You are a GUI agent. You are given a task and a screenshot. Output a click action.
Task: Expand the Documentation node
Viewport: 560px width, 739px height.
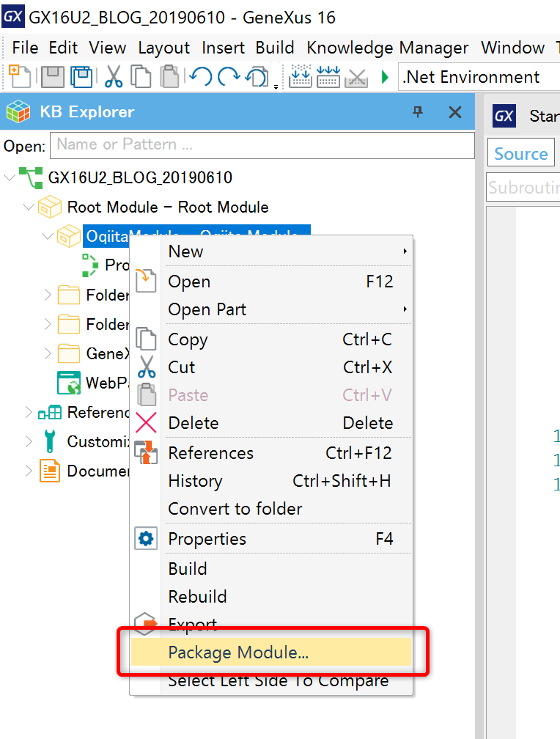point(29,471)
